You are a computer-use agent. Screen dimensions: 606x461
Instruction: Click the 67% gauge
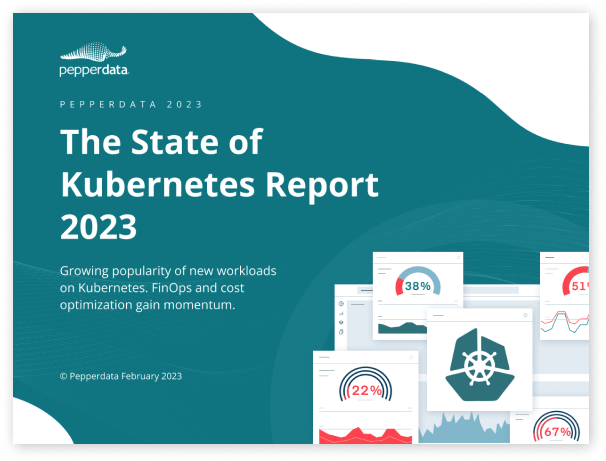tap(557, 426)
